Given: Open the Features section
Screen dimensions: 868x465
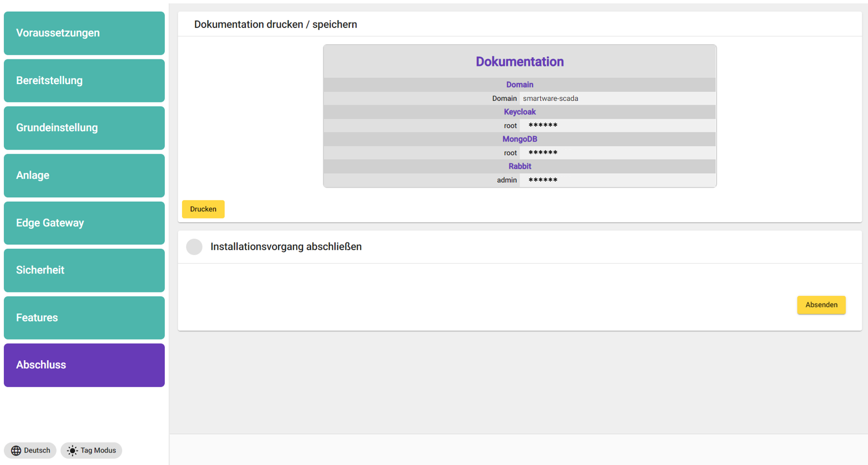Looking at the screenshot, I should coord(84,318).
